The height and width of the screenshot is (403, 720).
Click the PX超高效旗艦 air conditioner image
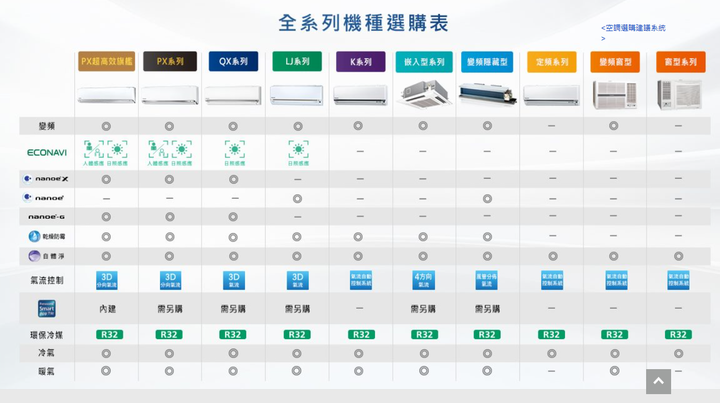[x=107, y=95]
